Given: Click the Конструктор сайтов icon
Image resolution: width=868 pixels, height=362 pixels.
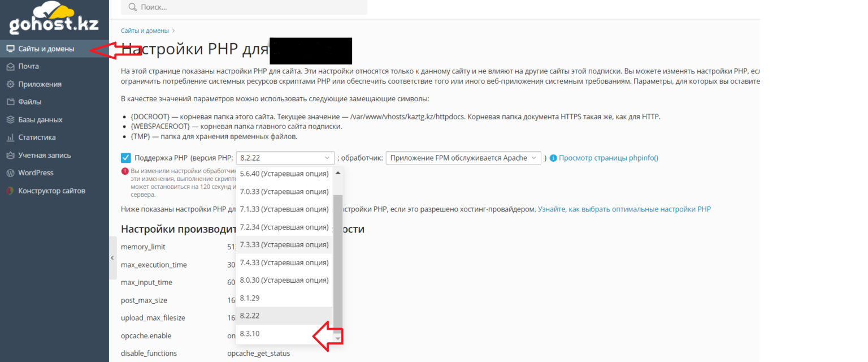Looking at the screenshot, I should click(10, 191).
